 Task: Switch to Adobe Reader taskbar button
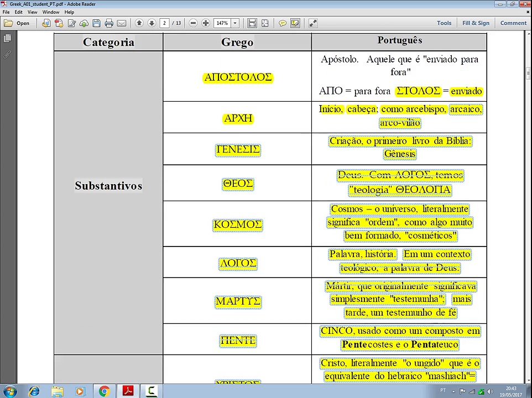pyautogui.click(x=128, y=391)
